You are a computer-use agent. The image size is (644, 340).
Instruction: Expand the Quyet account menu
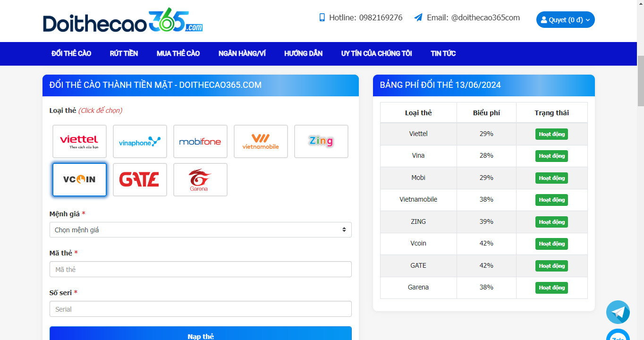click(x=565, y=20)
